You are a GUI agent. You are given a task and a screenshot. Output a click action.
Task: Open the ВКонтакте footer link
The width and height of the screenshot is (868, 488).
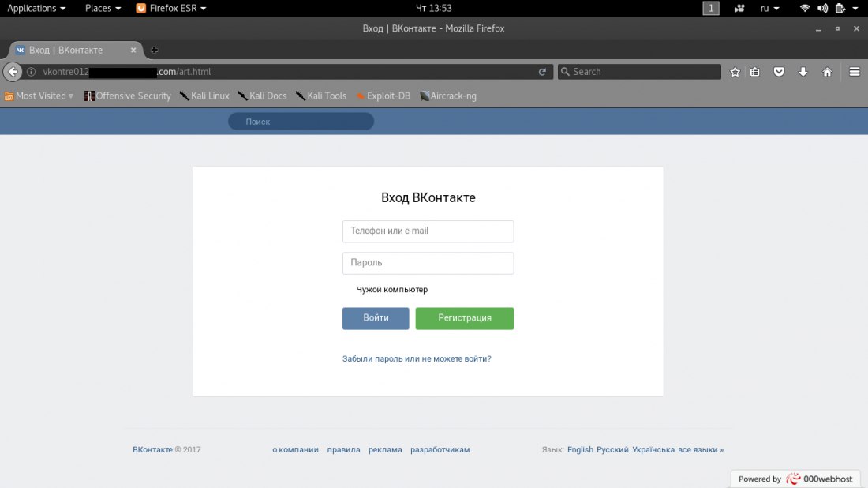click(x=152, y=450)
